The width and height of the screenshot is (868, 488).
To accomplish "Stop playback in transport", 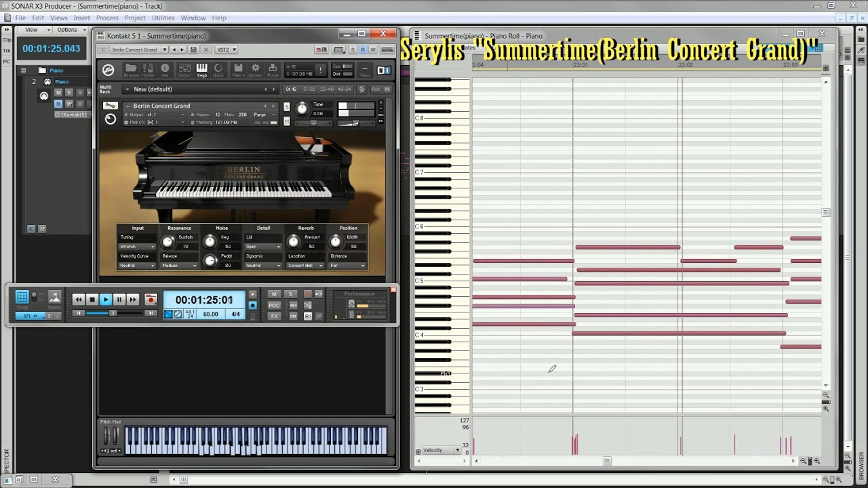I will 92,300.
